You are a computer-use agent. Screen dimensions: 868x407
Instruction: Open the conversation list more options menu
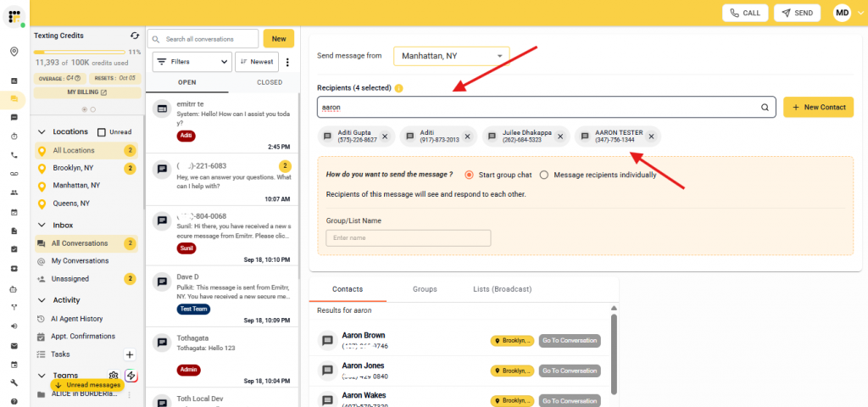point(287,62)
